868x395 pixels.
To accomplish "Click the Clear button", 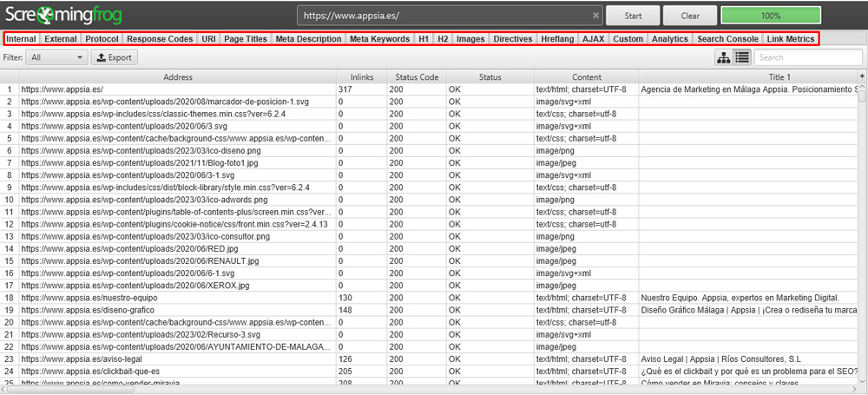I will (x=690, y=16).
